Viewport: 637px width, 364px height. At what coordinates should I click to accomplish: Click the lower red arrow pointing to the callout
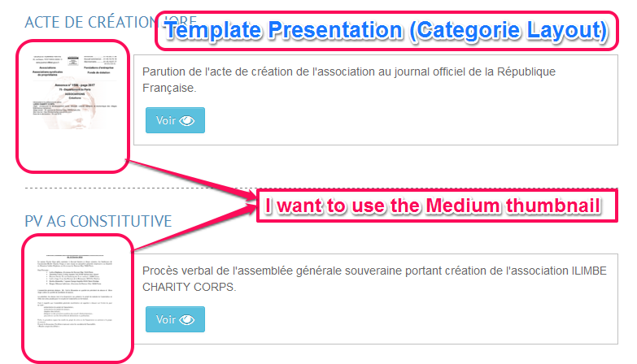(194, 227)
